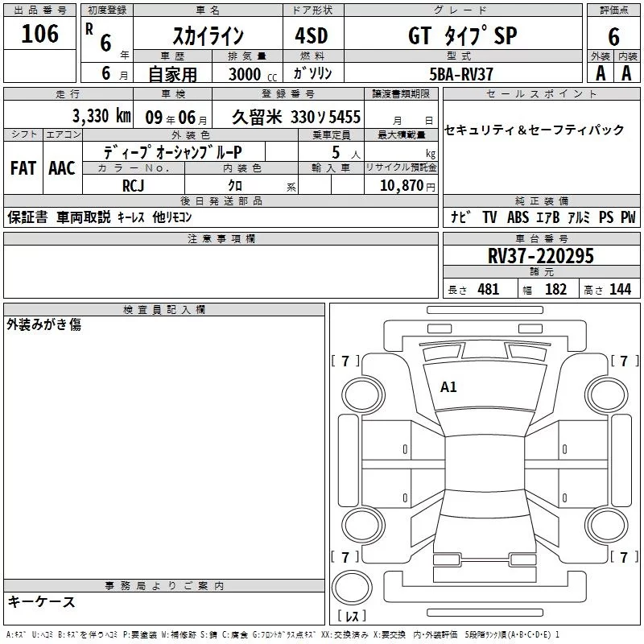
Task: Click the inspector note 外装みがき傷
Action: tap(44, 324)
